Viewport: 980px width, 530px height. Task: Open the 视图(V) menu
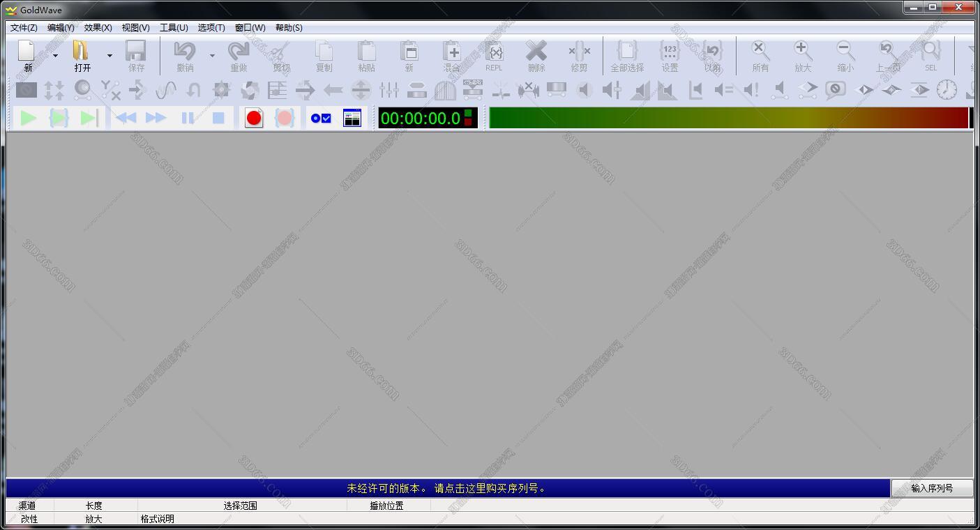tap(136, 28)
